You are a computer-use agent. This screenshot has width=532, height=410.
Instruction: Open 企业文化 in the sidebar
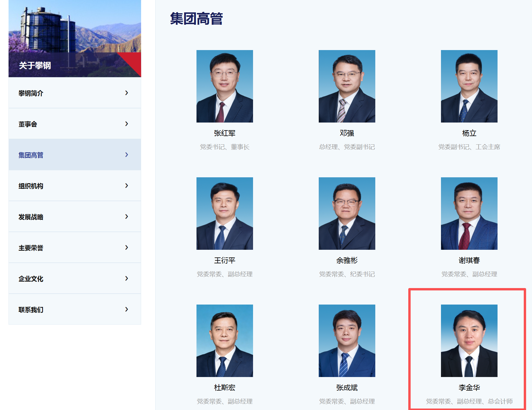coord(75,278)
